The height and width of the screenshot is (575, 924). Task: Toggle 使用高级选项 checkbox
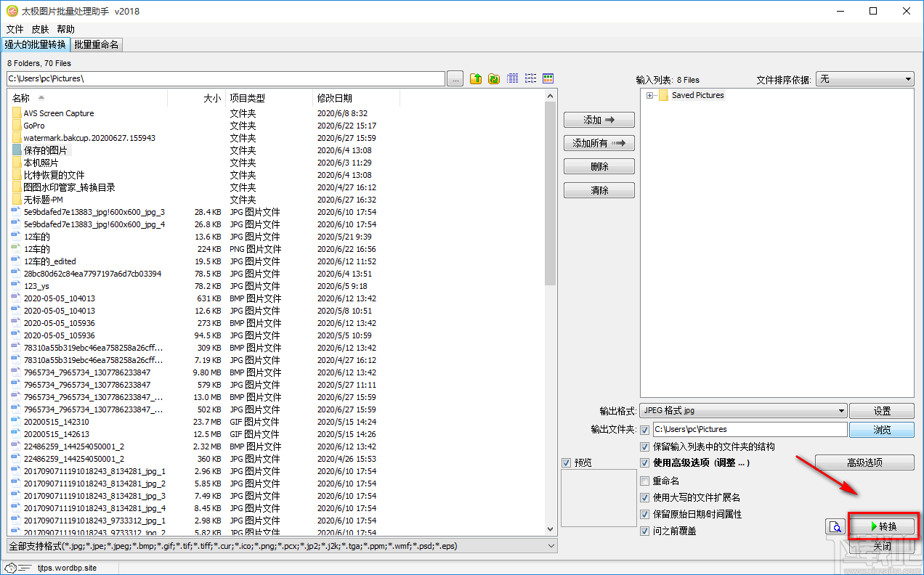644,463
